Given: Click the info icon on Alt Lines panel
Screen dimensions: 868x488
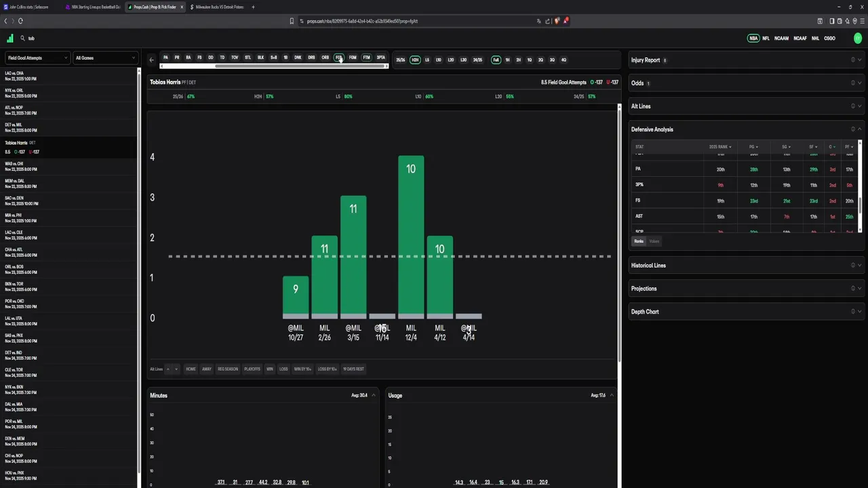Looking at the screenshot, I should [853, 106].
